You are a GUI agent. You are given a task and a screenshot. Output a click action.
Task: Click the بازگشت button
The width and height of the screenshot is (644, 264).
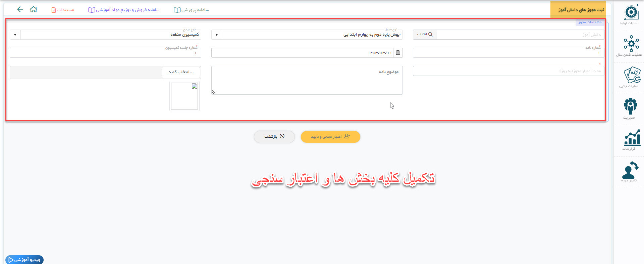[x=274, y=137]
